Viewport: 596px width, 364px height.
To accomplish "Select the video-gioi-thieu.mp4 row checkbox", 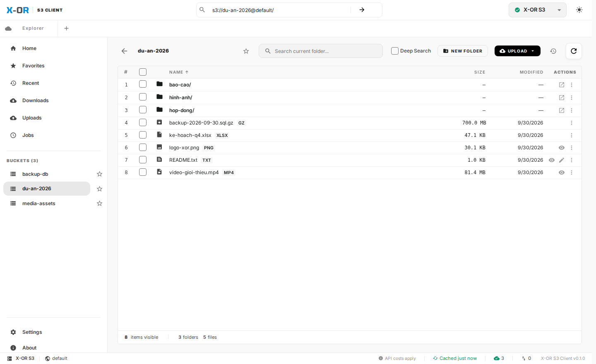I will (143, 172).
